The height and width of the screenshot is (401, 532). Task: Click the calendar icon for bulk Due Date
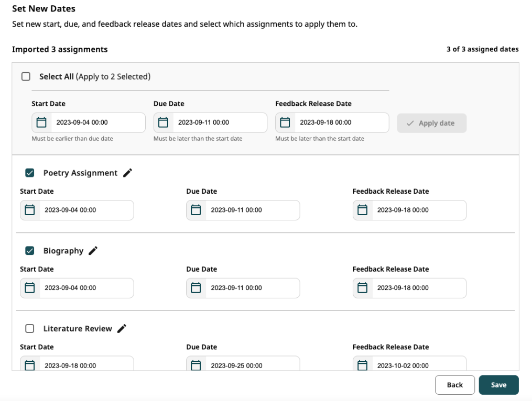tap(163, 122)
